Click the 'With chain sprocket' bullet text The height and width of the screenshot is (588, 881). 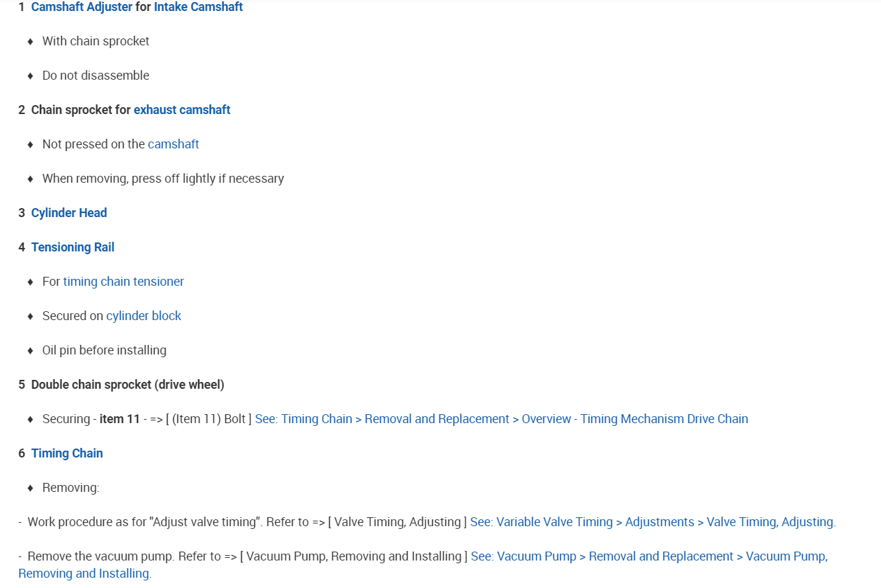click(x=96, y=41)
